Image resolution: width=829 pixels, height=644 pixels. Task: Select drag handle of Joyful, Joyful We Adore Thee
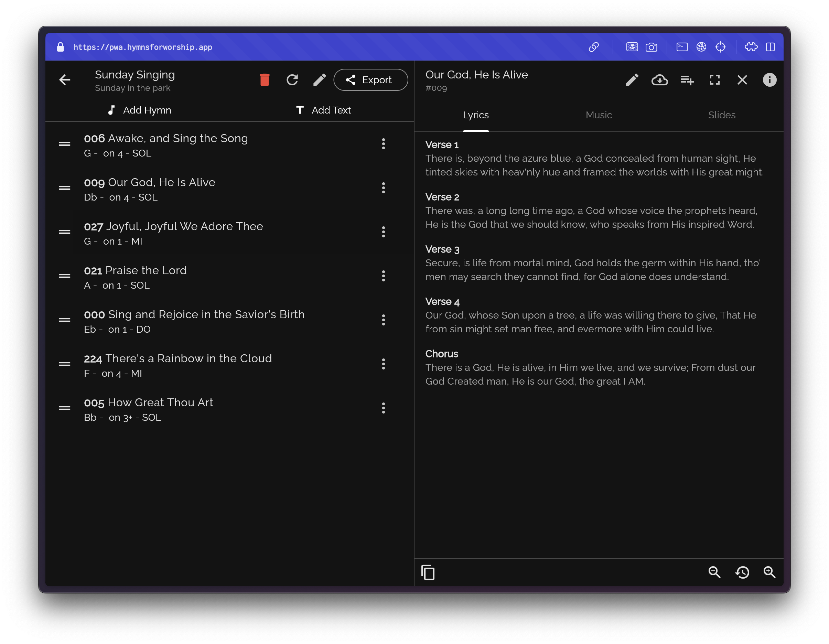[65, 232]
